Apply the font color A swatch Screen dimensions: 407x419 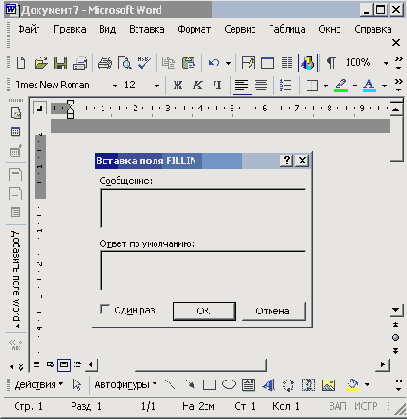[x=369, y=85]
